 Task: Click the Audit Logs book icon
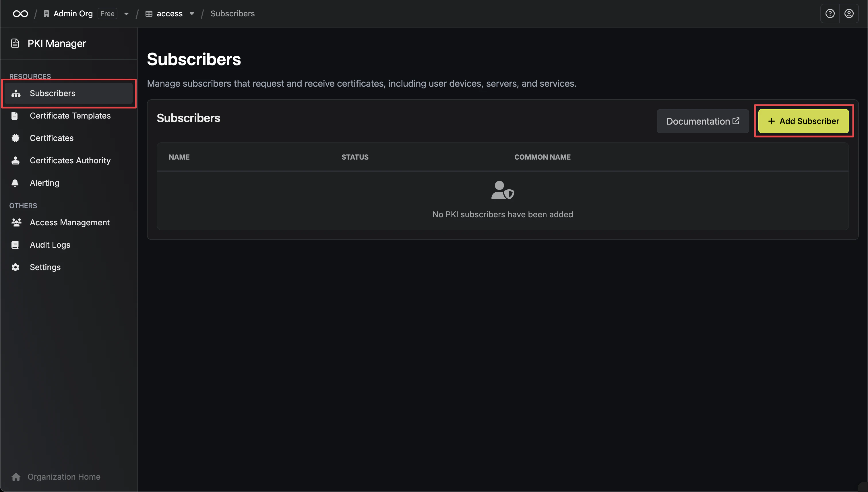(15, 245)
